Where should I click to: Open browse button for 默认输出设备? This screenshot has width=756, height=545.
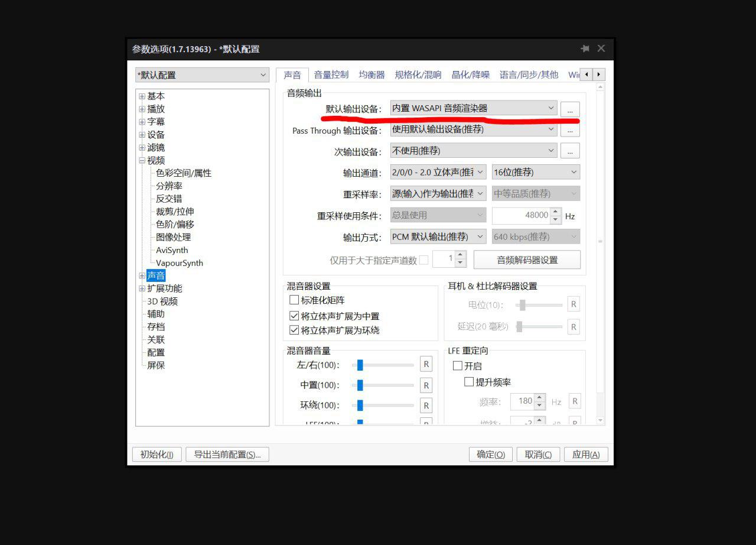[570, 109]
